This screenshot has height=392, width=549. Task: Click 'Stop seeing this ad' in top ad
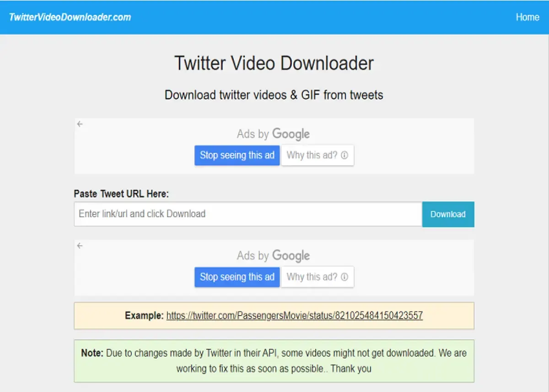tap(237, 156)
